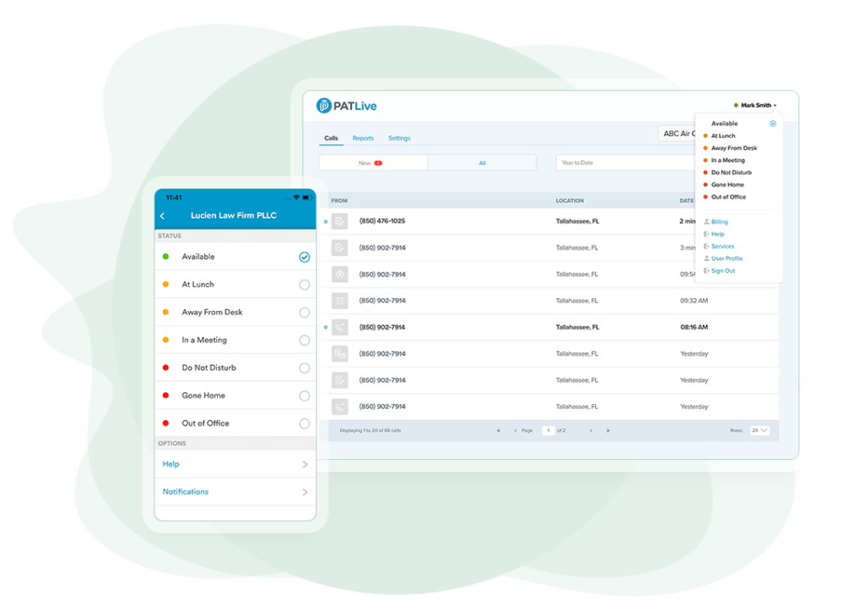
Task: Show All calls filter tab
Action: (x=481, y=163)
